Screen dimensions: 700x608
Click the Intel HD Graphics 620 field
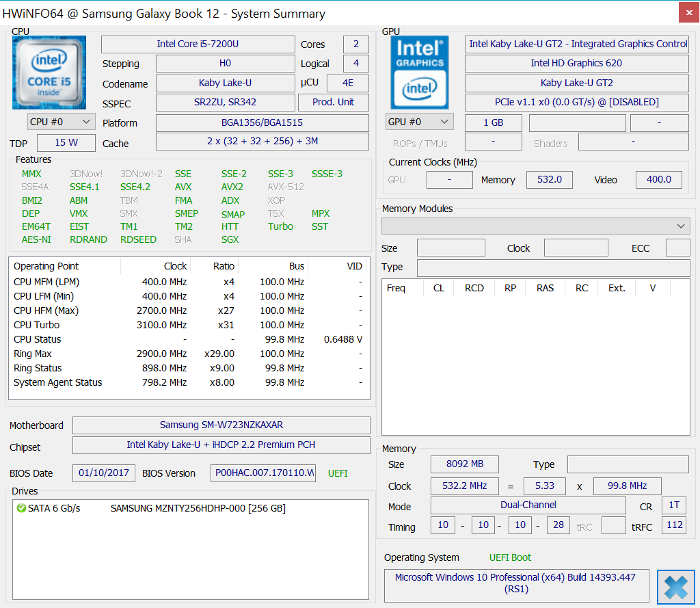click(x=576, y=64)
